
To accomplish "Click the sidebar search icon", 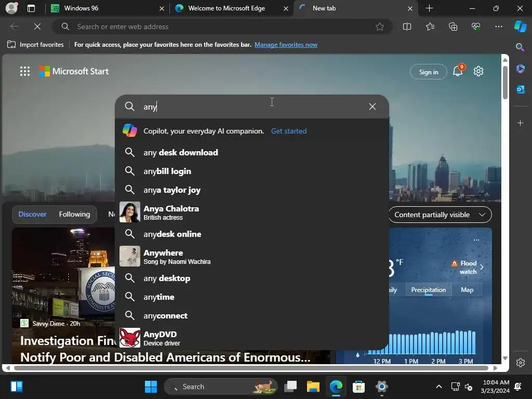I will coord(520,47).
